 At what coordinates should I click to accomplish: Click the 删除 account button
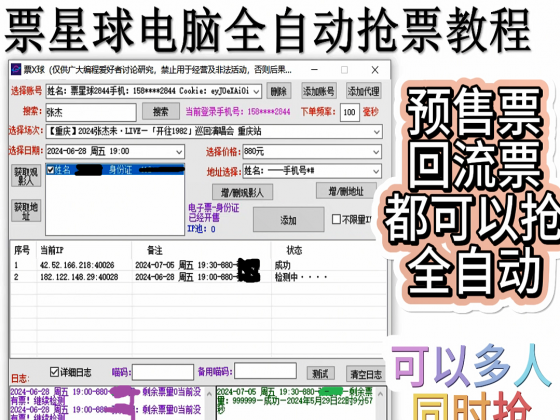[x=279, y=91]
